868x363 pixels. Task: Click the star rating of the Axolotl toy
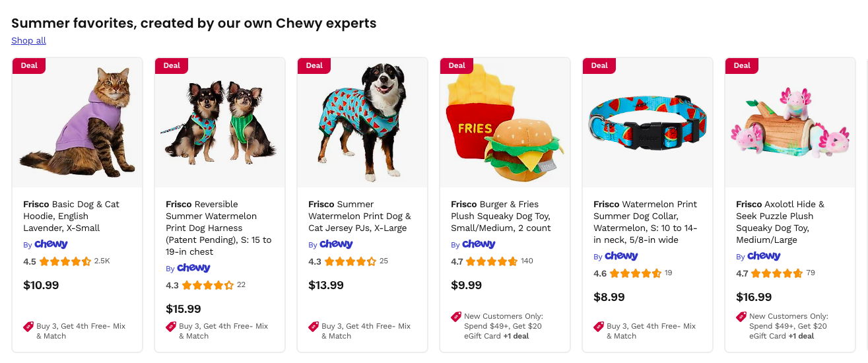click(777, 273)
